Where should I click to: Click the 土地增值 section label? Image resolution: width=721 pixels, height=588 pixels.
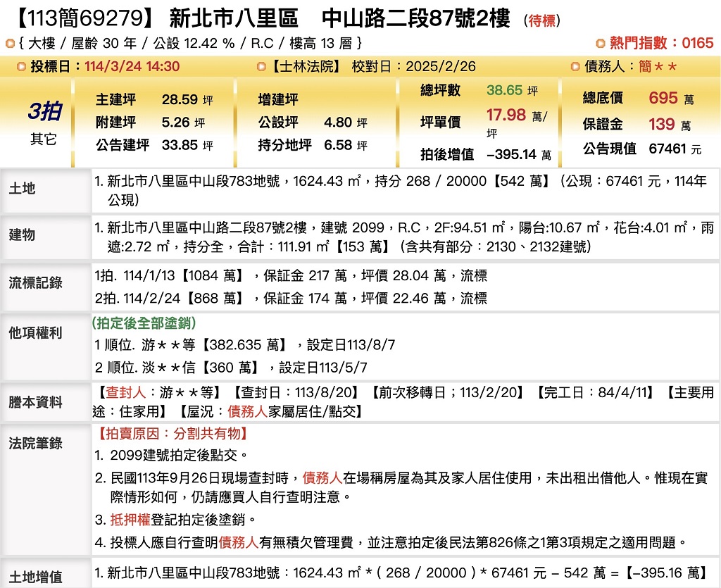click(35, 577)
